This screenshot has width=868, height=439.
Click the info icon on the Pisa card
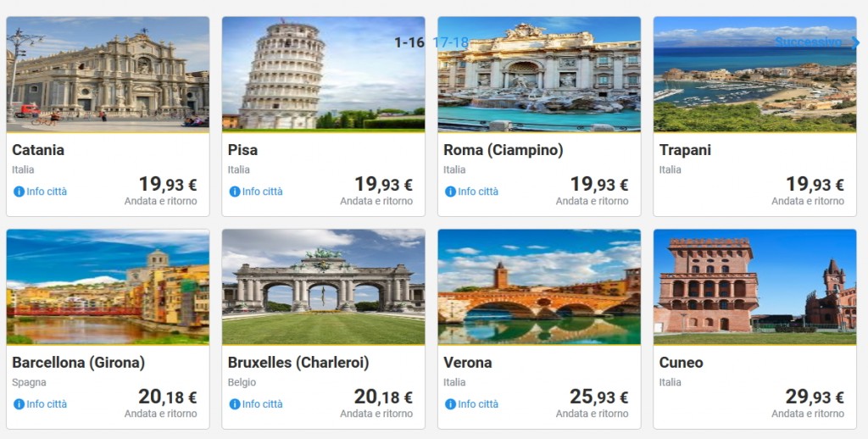pos(235,192)
